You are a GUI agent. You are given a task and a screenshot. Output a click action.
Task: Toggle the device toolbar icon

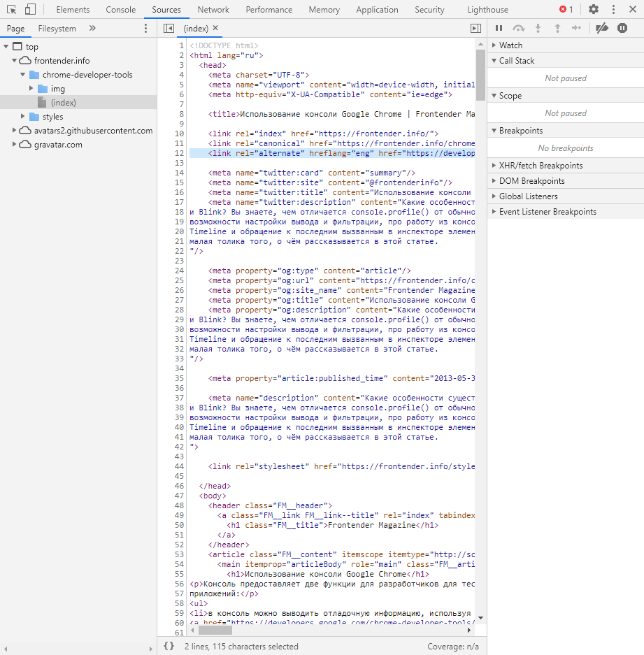[x=30, y=10]
